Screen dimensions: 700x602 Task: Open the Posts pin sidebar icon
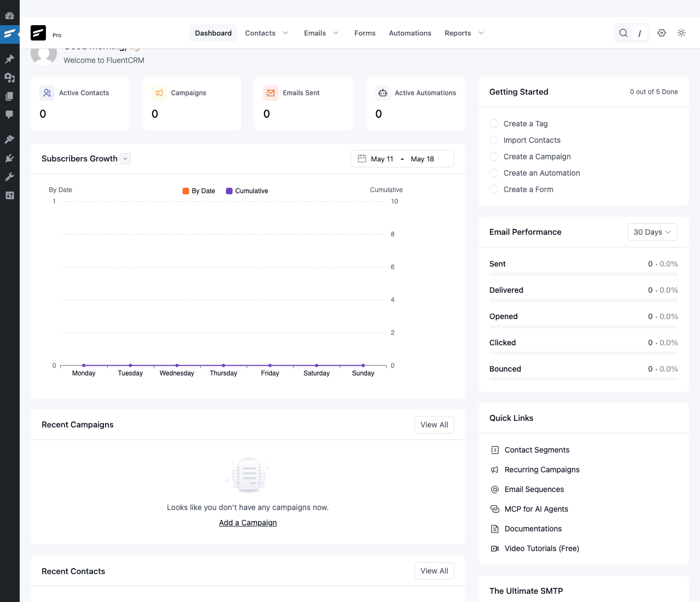click(9, 59)
